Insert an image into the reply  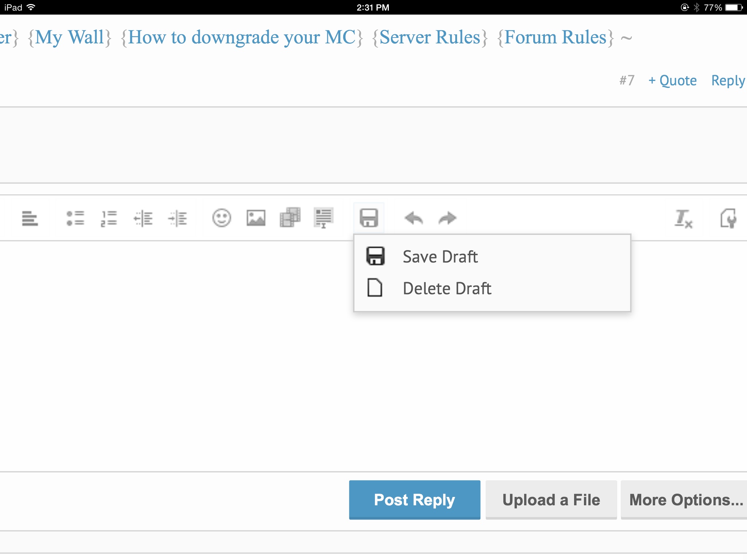pyautogui.click(x=256, y=218)
